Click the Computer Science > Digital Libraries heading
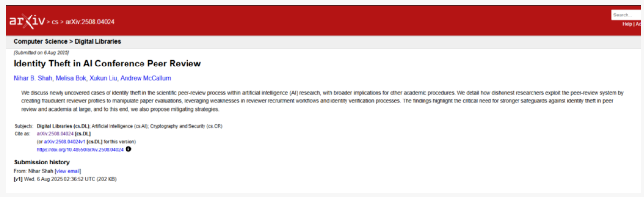Viewport: 644px width, 197px height. (x=67, y=42)
